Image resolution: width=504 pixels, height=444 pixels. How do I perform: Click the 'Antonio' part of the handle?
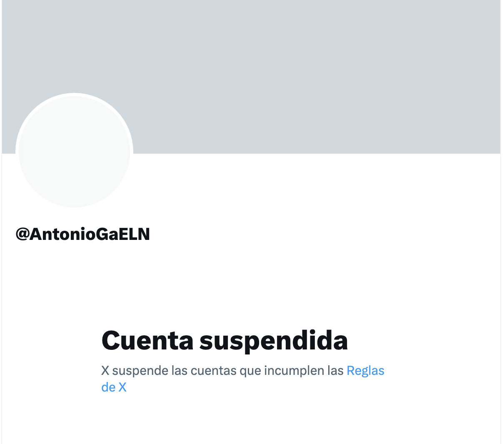coord(62,234)
